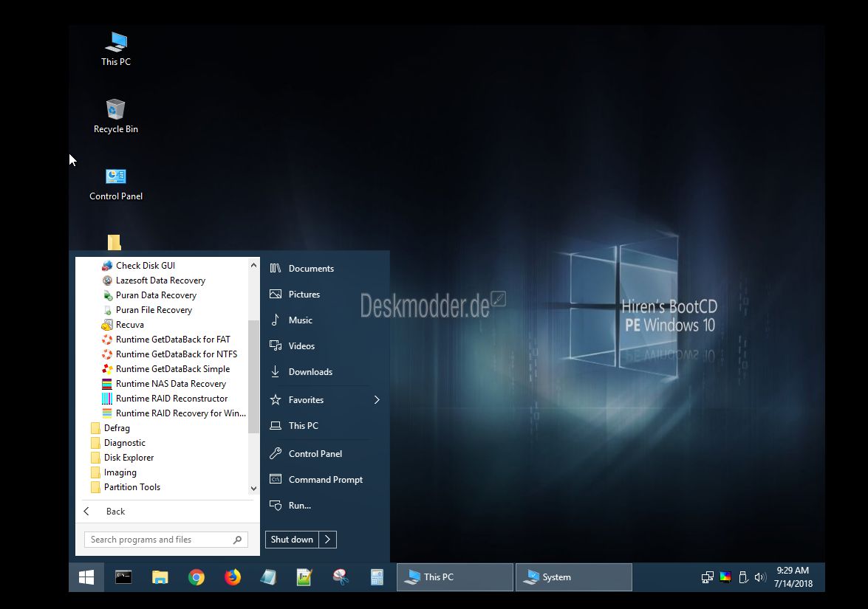Click the volume icon in the system tray

pos(759,577)
